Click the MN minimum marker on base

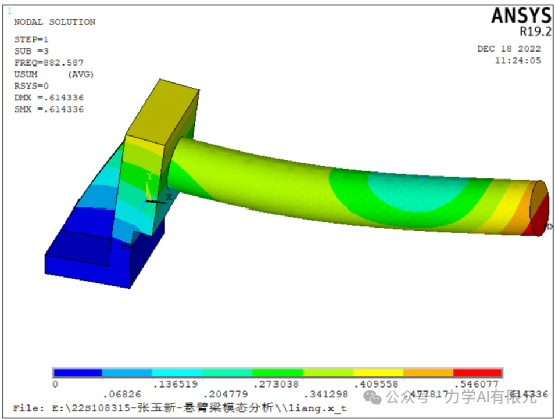pos(126,246)
